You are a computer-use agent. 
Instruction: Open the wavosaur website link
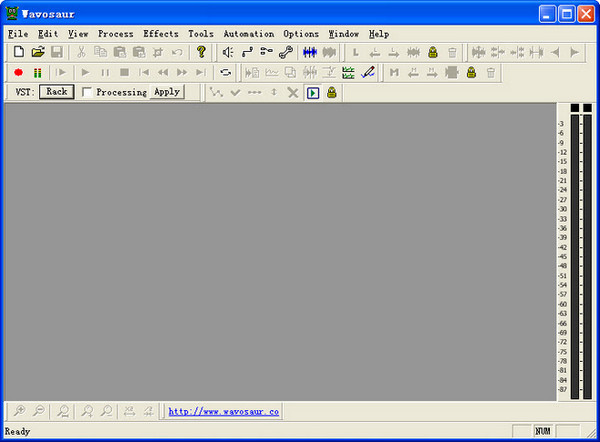tap(223, 412)
